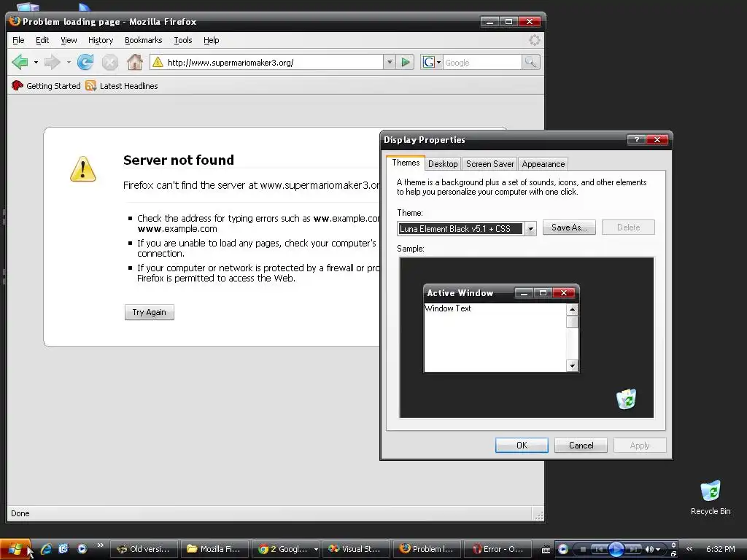
Task: Open the Edit menu in Firefox
Action: 42,41
